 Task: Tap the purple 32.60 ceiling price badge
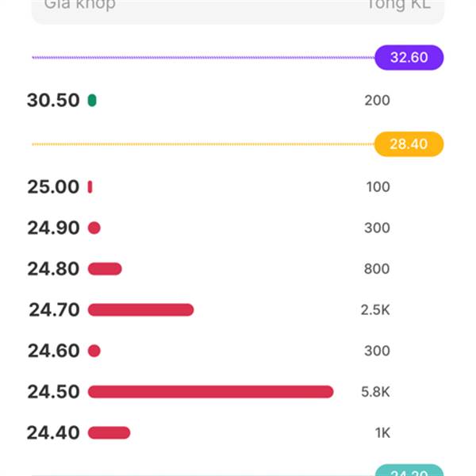pyautogui.click(x=409, y=57)
